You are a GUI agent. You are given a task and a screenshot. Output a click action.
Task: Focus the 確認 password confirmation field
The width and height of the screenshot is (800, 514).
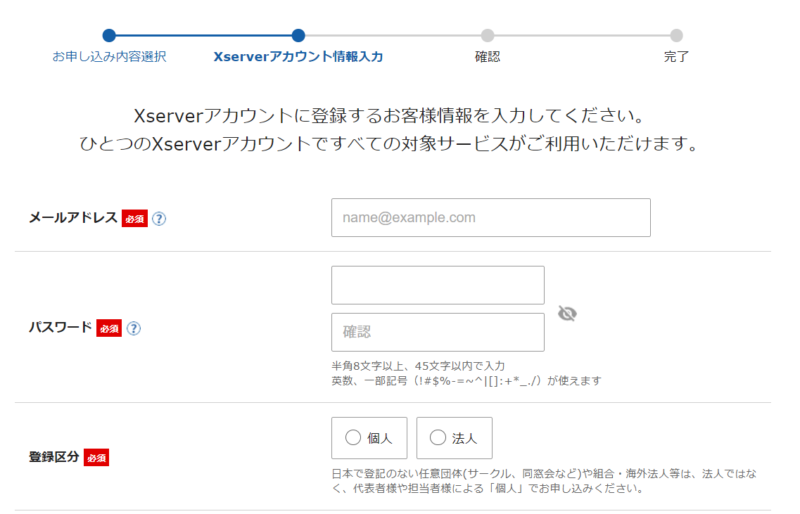tap(438, 332)
